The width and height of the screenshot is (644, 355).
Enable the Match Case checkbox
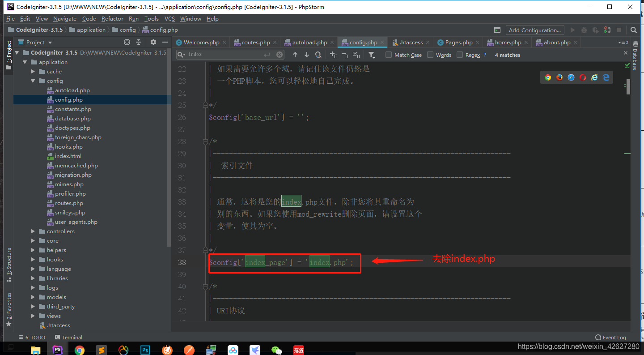tap(389, 55)
